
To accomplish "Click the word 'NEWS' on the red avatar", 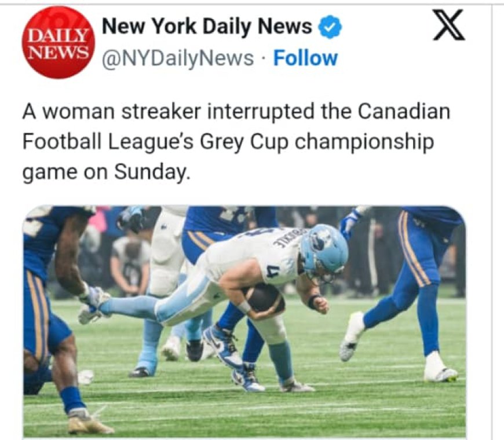I will coord(58,51).
